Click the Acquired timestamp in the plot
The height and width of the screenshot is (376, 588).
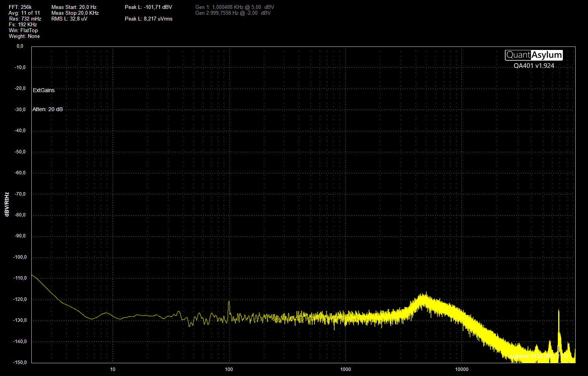(x=539, y=356)
